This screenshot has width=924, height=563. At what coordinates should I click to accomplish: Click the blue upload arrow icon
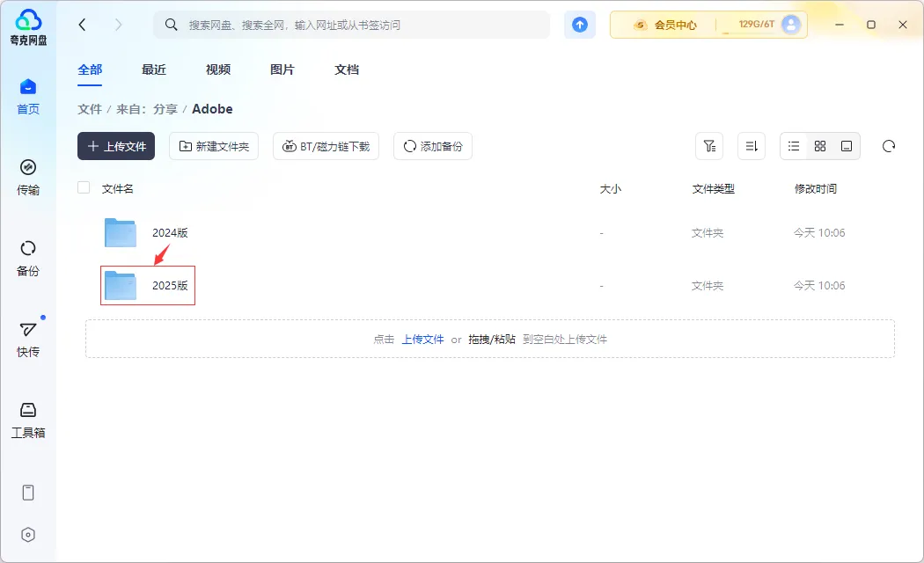[x=580, y=25]
